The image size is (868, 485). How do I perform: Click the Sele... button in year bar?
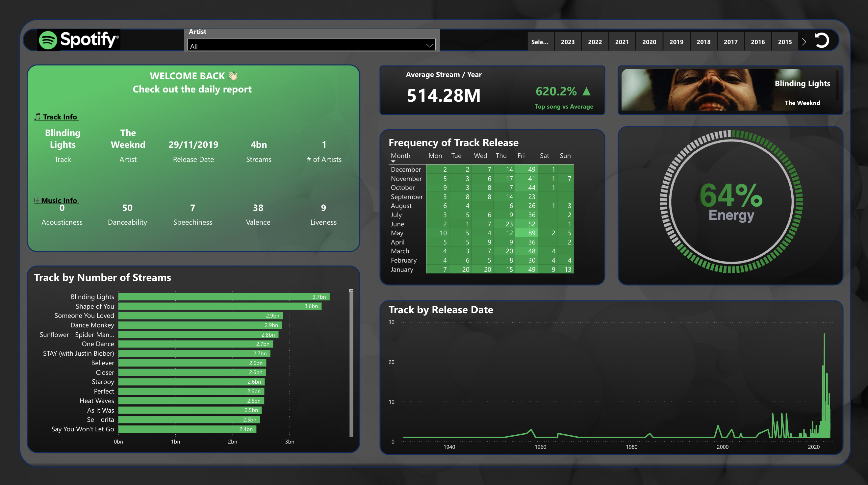pyautogui.click(x=541, y=41)
